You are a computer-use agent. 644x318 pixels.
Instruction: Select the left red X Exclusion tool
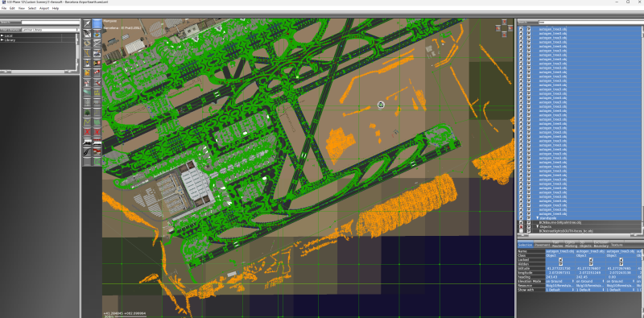click(88, 131)
